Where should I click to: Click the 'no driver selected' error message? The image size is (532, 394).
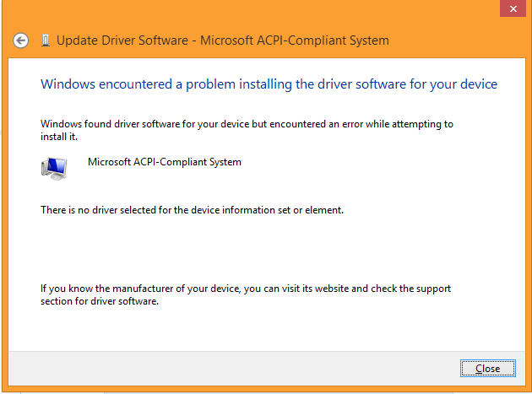tap(192, 210)
